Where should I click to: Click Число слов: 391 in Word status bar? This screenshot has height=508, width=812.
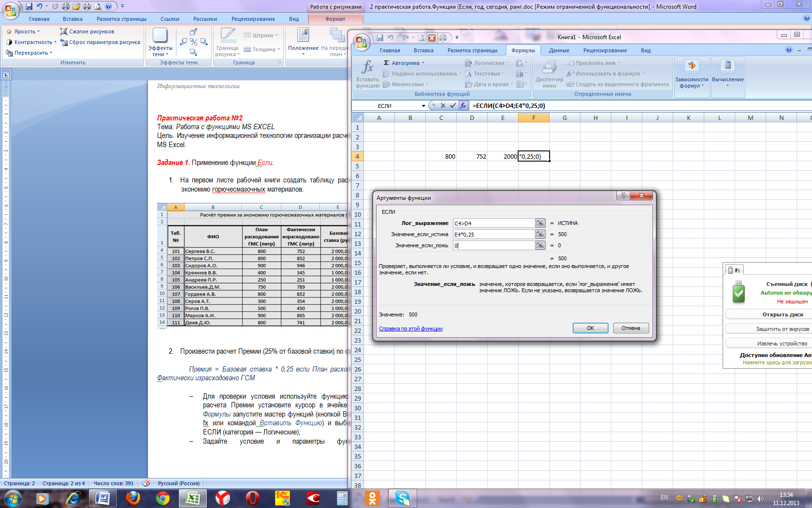[x=114, y=483]
